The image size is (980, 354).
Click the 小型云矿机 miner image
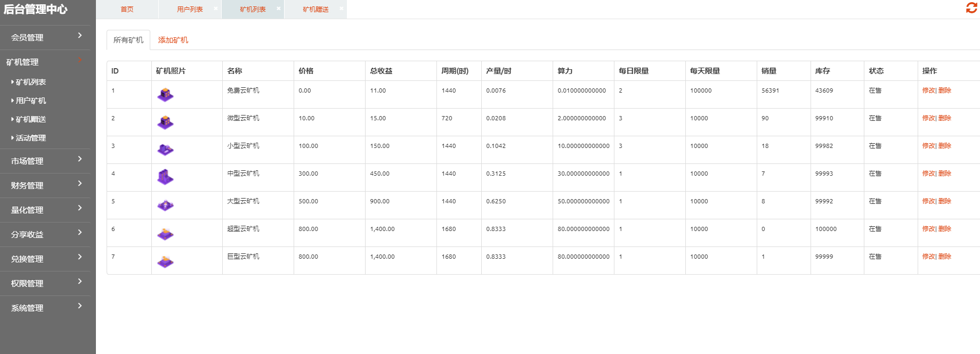(x=166, y=150)
